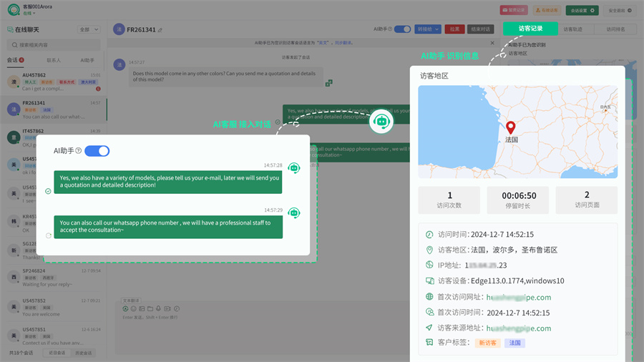Click the AI robot icon beside 14:57:28 message
644x362 pixels.
coord(293,168)
